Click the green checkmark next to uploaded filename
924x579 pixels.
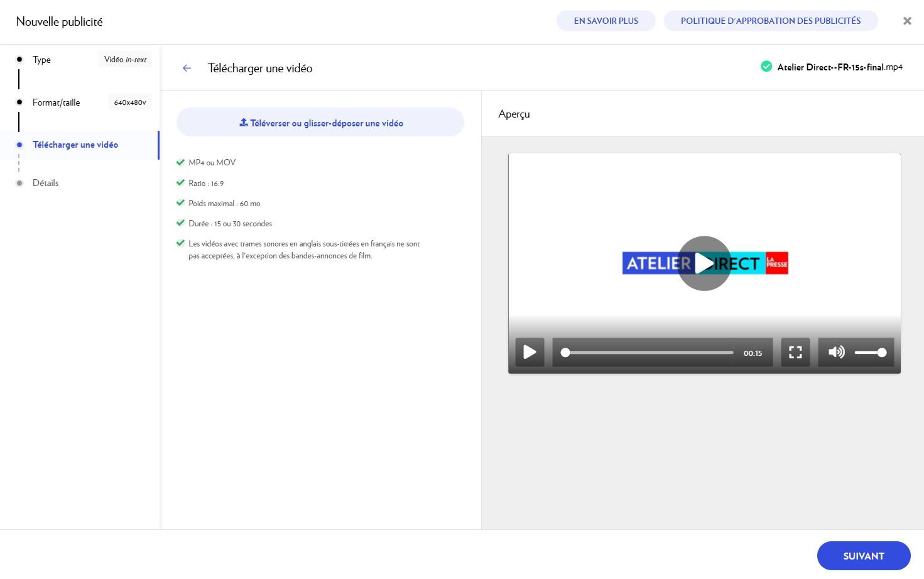click(x=766, y=67)
